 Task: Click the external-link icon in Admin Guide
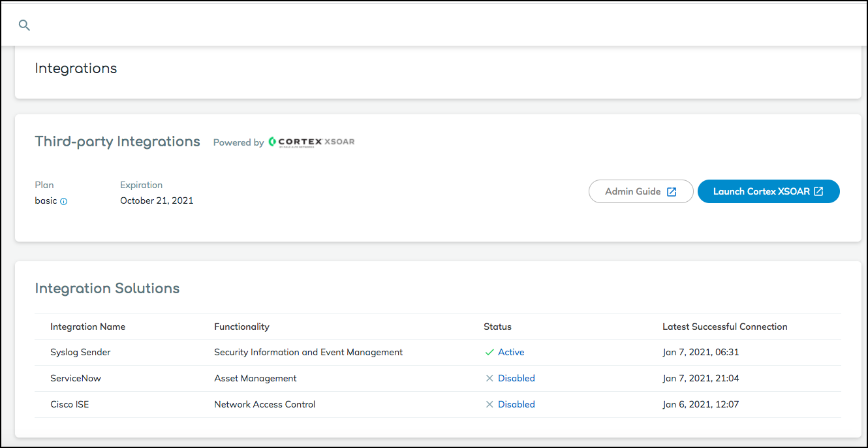coord(672,192)
